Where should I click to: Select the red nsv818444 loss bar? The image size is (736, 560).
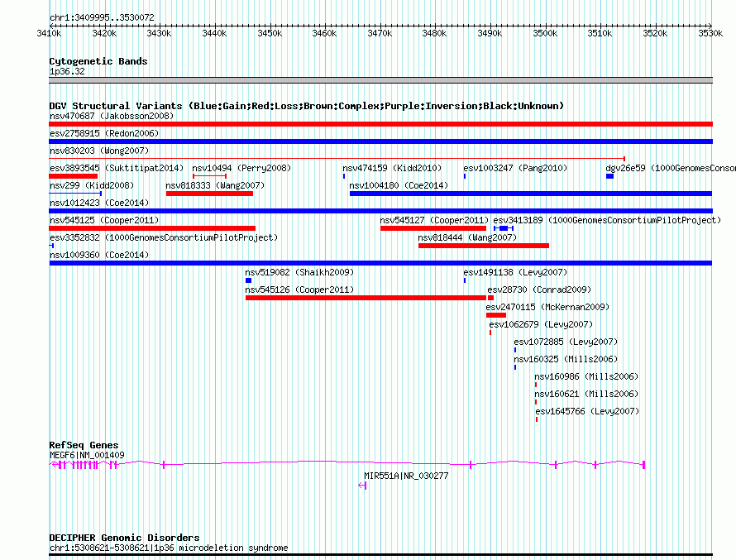[x=484, y=246]
